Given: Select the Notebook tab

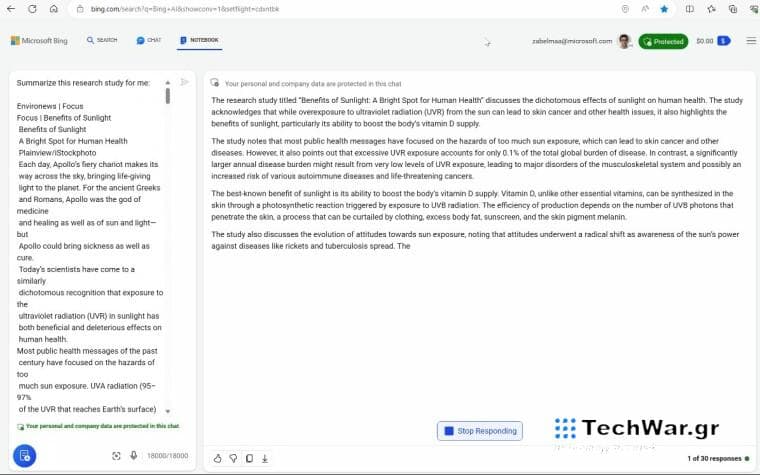Looking at the screenshot, I should coord(199,40).
